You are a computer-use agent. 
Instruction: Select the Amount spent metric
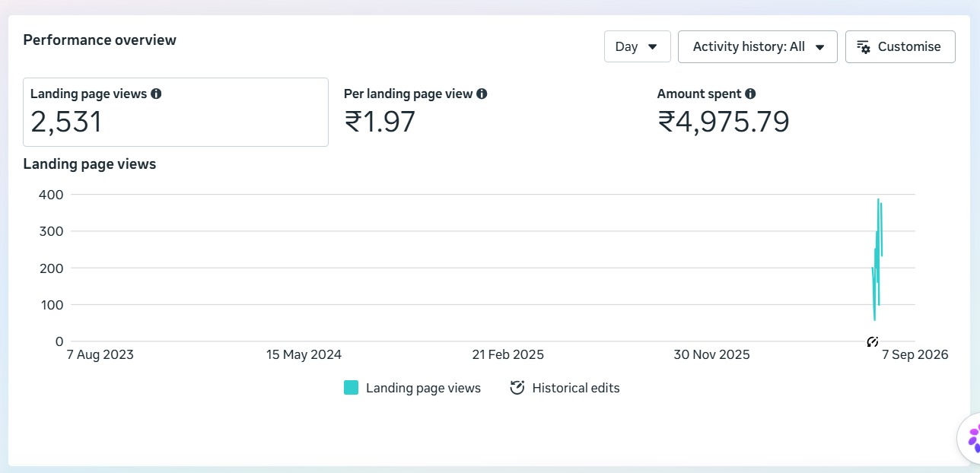(803, 112)
